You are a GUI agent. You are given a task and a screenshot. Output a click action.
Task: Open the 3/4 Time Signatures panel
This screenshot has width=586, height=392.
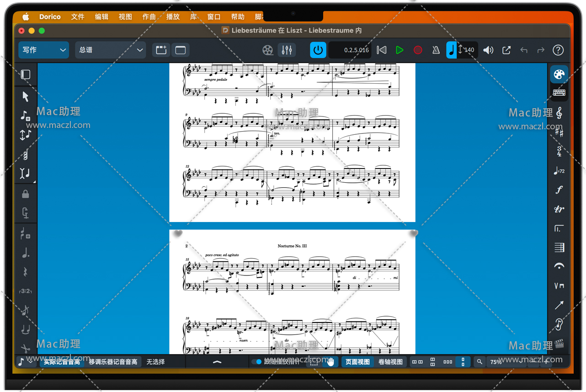[559, 152]
